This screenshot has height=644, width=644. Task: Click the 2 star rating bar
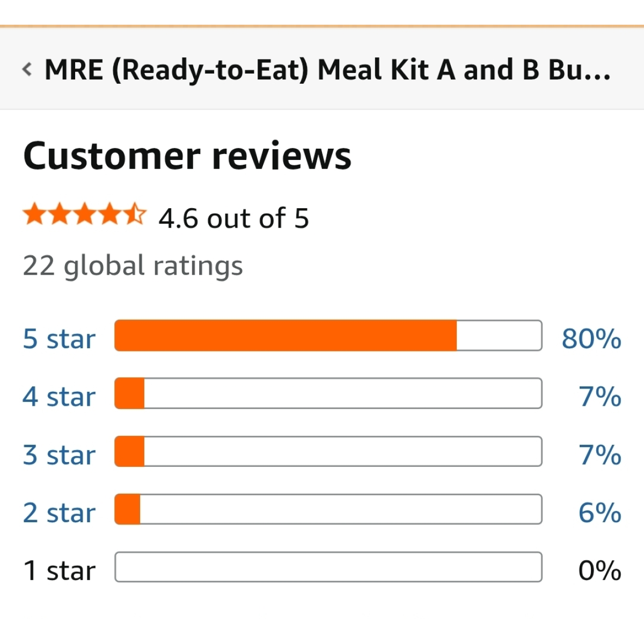328,509
